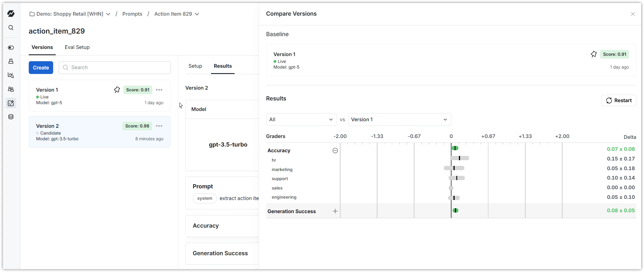Click the sales grader marker on delta chart
The height and width of the screenshot is (272, 644).
(x=451, y=187)
